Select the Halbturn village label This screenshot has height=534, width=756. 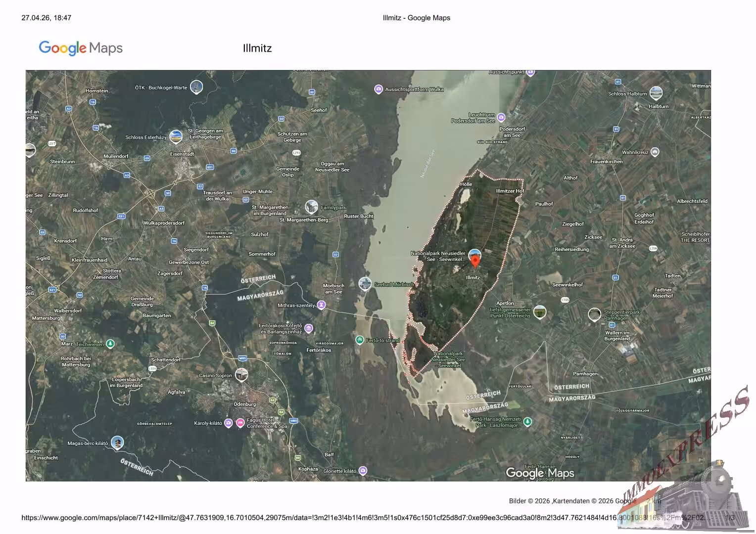click(x=659, y=106)
